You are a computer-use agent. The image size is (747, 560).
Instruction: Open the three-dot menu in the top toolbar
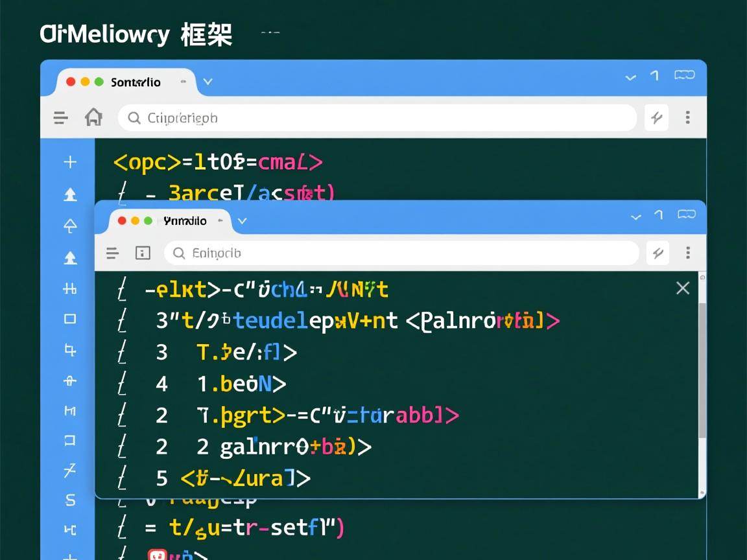pos(687,117)
